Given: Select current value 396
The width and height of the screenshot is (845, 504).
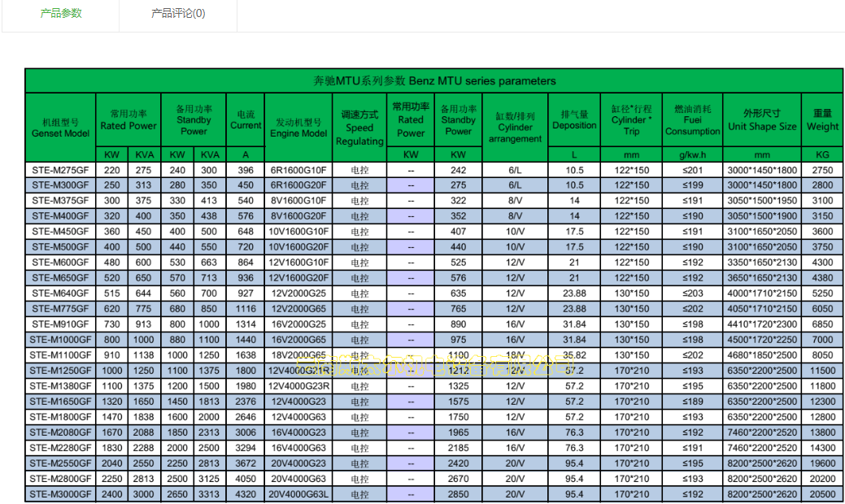Looking at the screenshot, I should (246, 170).
